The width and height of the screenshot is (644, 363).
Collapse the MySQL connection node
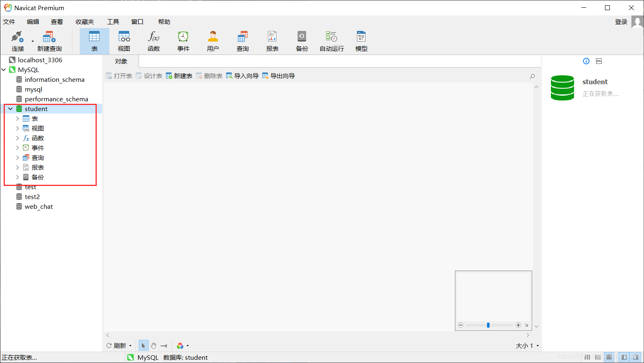pos(4,70)
